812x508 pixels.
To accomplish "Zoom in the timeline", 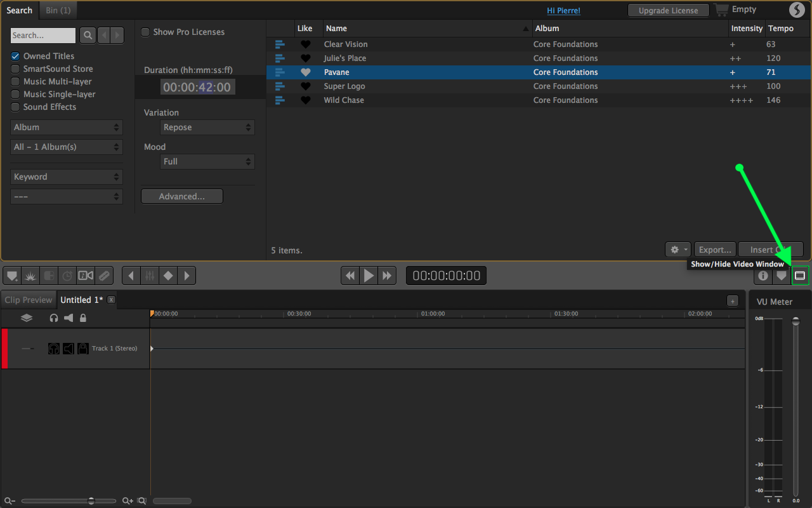I will (x=128, y=501).
